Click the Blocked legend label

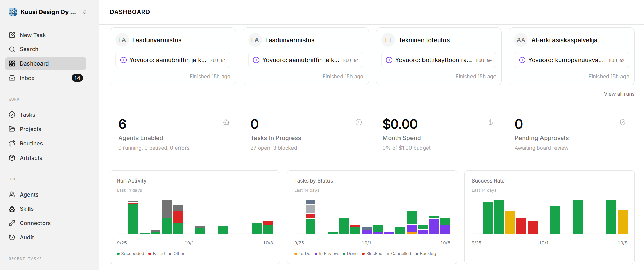(x=374, y=254)
